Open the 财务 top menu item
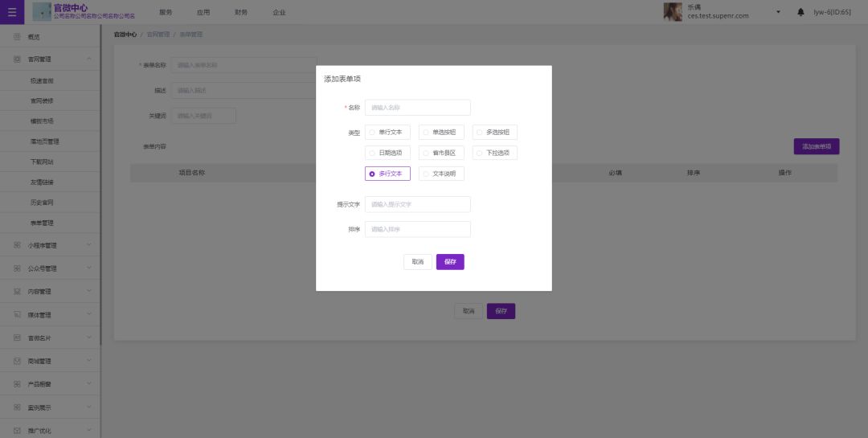Screen dimensions: 868x438 (x=241, y=12)
